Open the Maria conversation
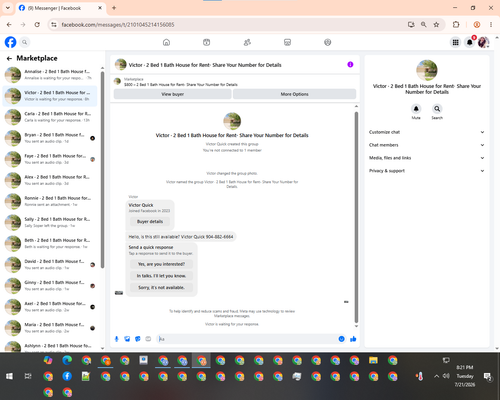Viewport: 500px width, 400px height. click(x=50, y=328)
